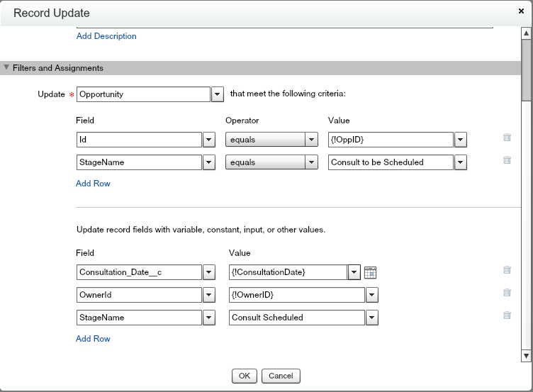Remove the OwnerId assignment row
Viewport: 533px width, 392px height.
pos(507,293)
